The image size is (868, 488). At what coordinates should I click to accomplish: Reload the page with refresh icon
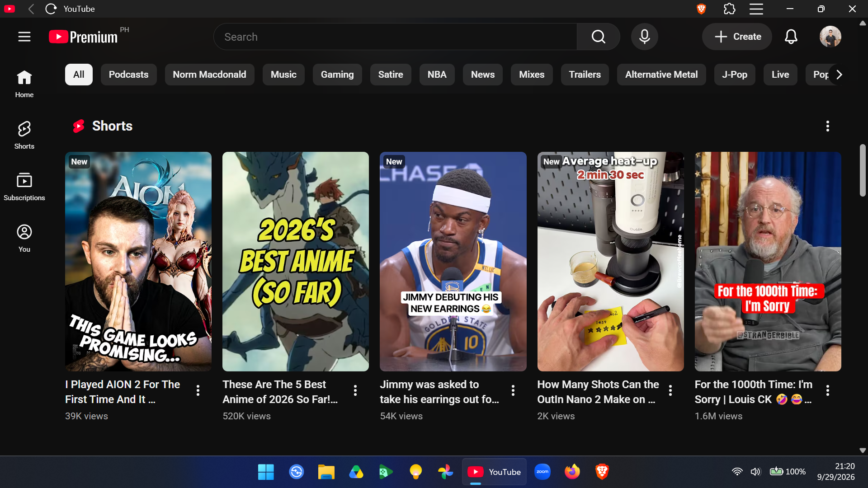pos(51,9)
